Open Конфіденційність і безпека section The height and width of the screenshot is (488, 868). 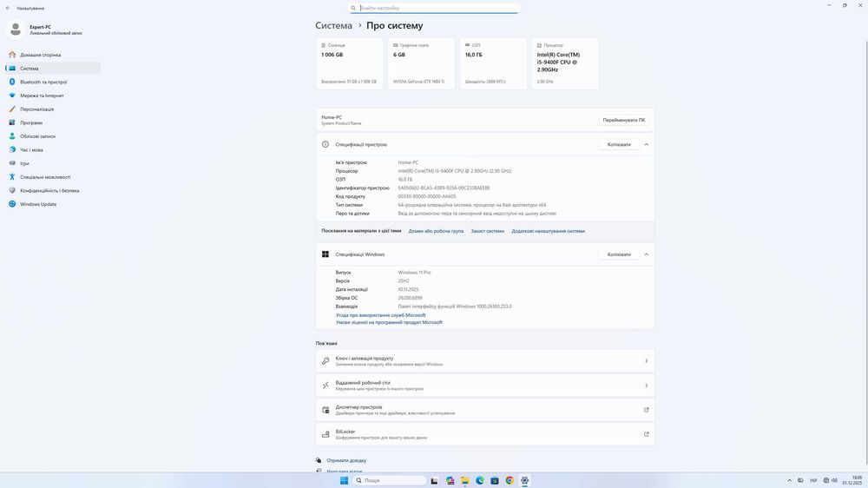coord(53,190)
